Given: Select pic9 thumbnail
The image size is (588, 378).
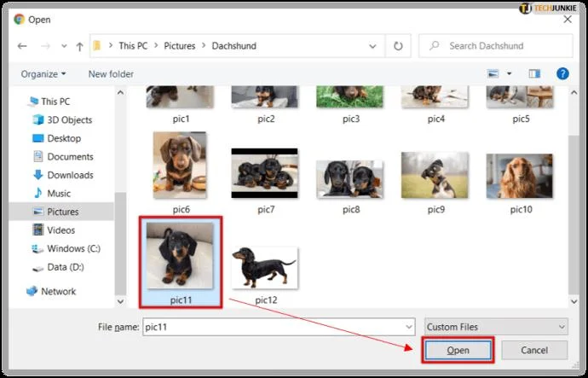Looking at the screenshot, I should pyautogui.click(x=435, y=175).
